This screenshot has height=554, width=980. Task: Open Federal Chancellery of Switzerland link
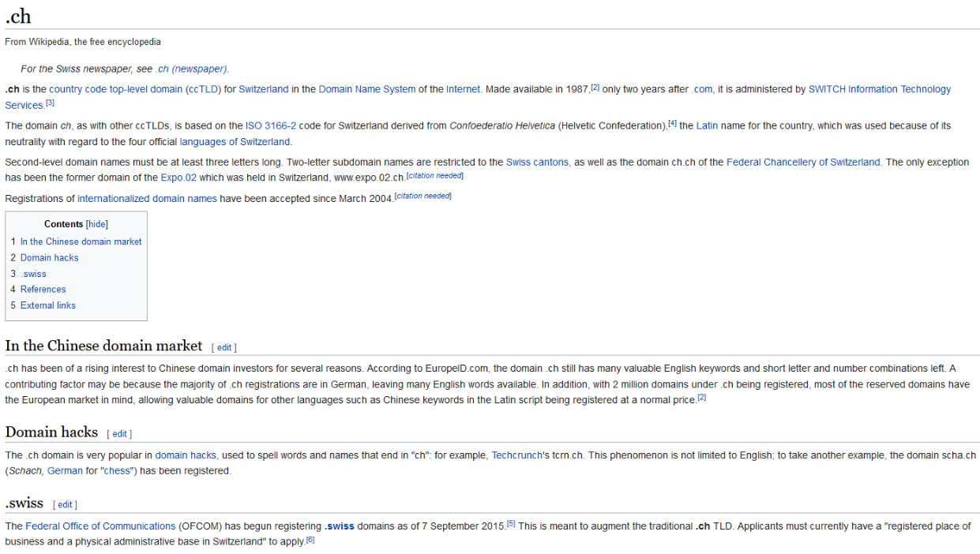coord(803,162)
